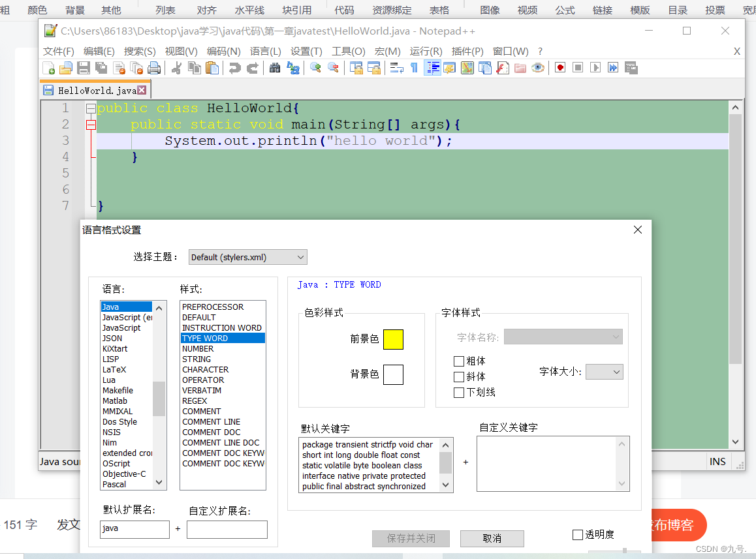Click the 自定义扩展名 custom extension field
This screenshot has height=559, width=756.
coord(227,529)
